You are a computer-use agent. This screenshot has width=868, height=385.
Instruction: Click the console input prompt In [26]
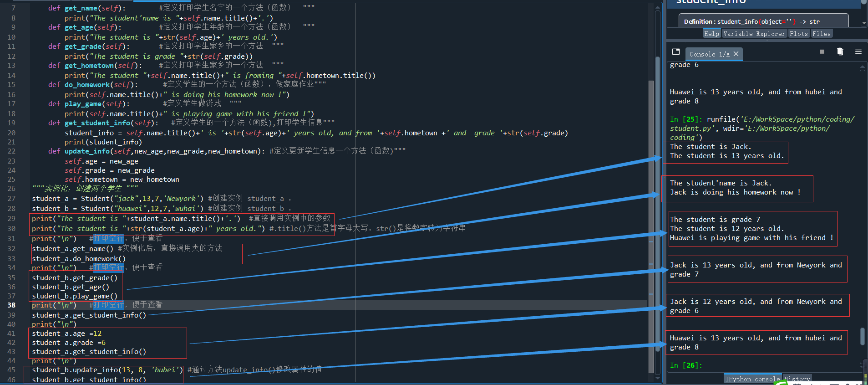[686, 365]
